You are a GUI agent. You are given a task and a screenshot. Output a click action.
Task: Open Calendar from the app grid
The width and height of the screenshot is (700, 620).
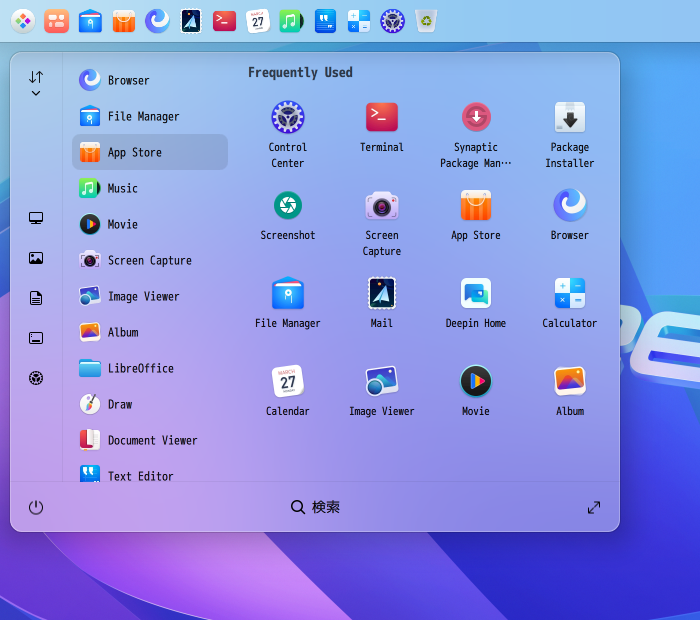click(288, 382)
